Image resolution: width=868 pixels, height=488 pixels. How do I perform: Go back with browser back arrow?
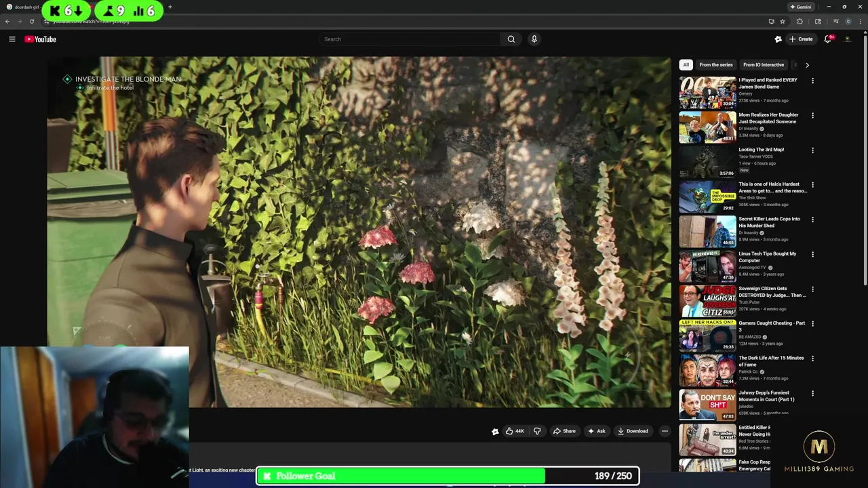click(x=7, y=21)
